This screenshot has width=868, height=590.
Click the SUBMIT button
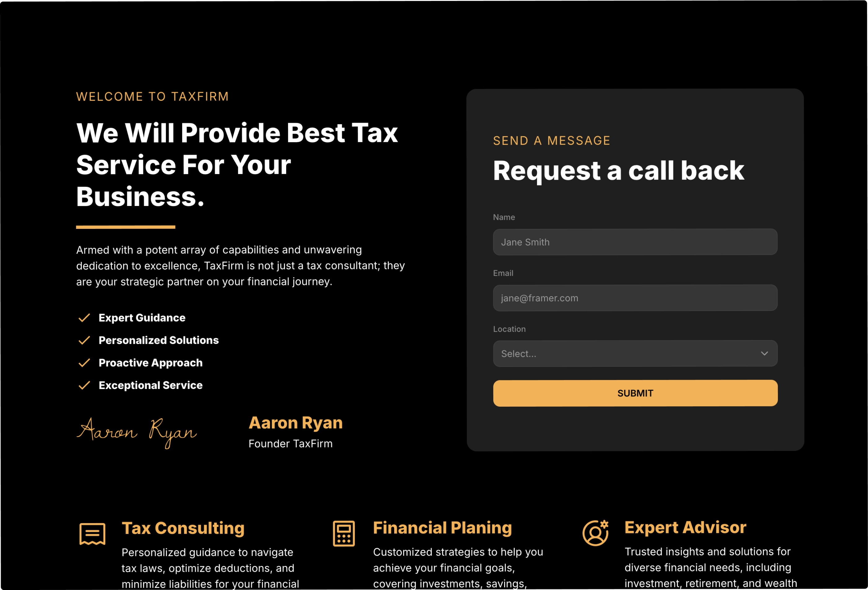635,392
